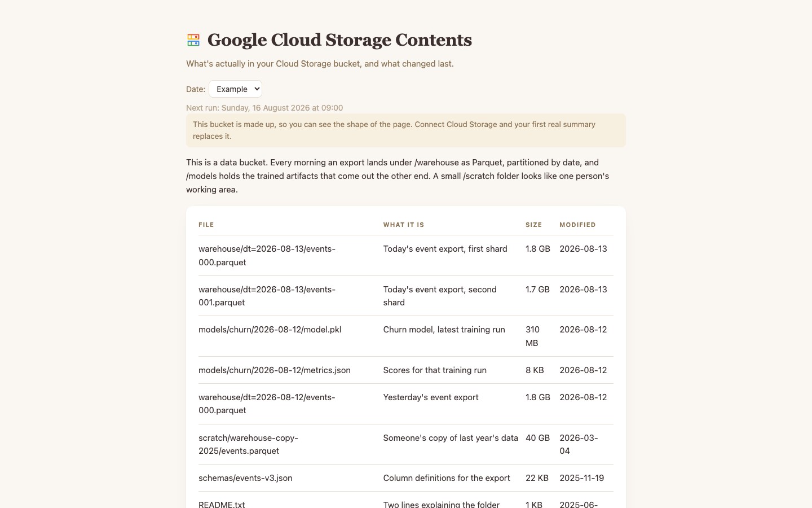Image resolution: width=812 pixels, height=508 pixels.
Task: Select the 2026-08-12 events-000.parquet row
Action: pyautogui.click(x=406, y=404)
